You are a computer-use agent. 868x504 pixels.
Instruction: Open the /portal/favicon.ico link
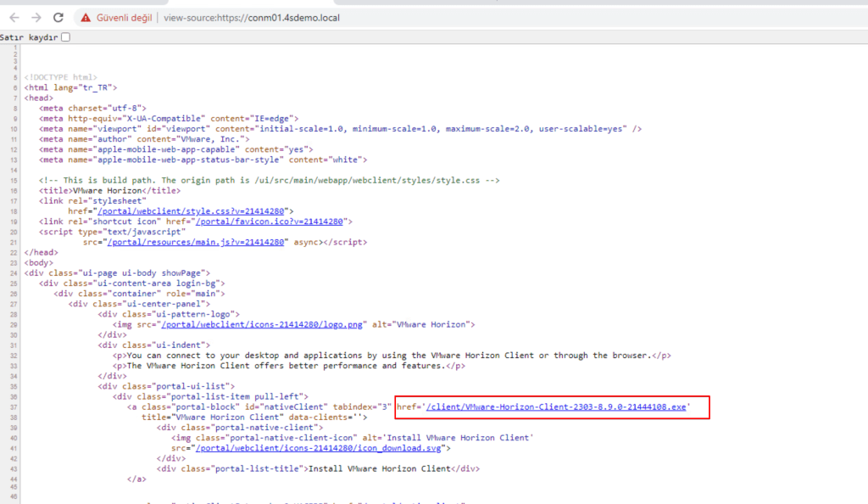pos(269,221)
